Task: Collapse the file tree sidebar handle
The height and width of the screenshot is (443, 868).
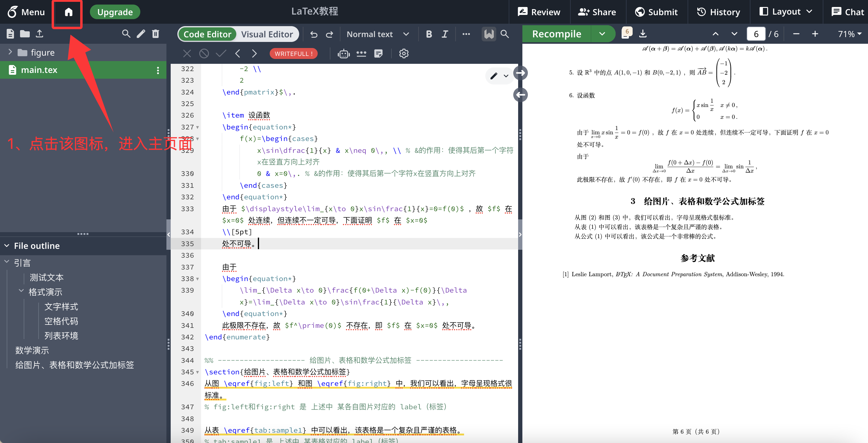Action: click(x=169, y=234)
